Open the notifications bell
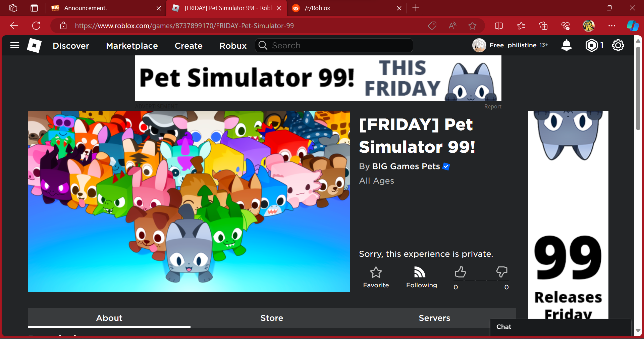The width and height of the screenshot is (644, 339). (566, 45)
